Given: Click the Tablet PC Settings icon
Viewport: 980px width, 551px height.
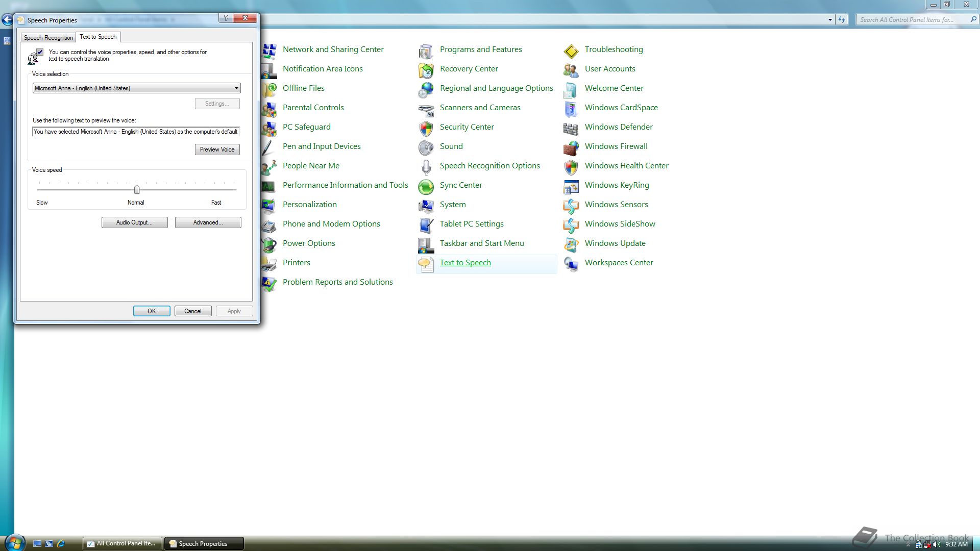Looking at the screenshot, I should click(426, 224).
